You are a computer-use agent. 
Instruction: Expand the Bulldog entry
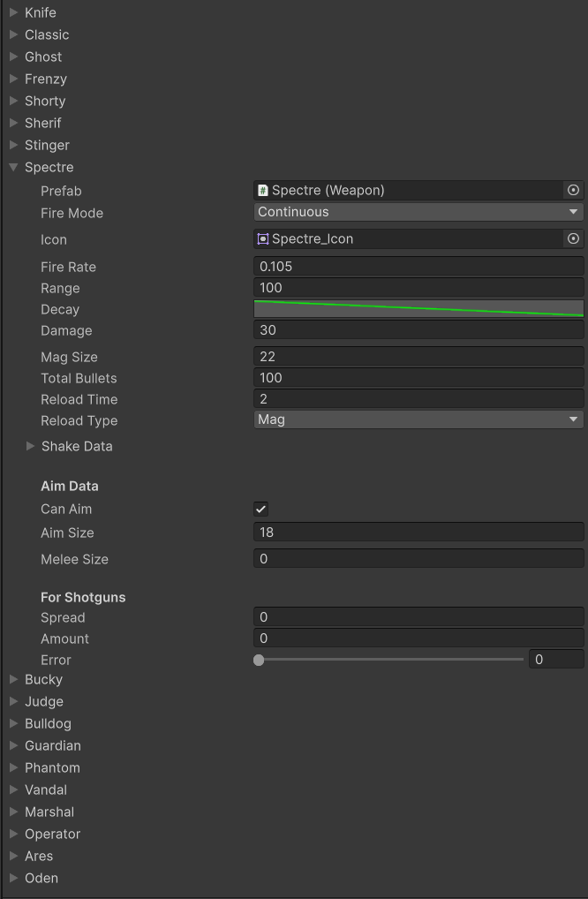coord(14,723)
